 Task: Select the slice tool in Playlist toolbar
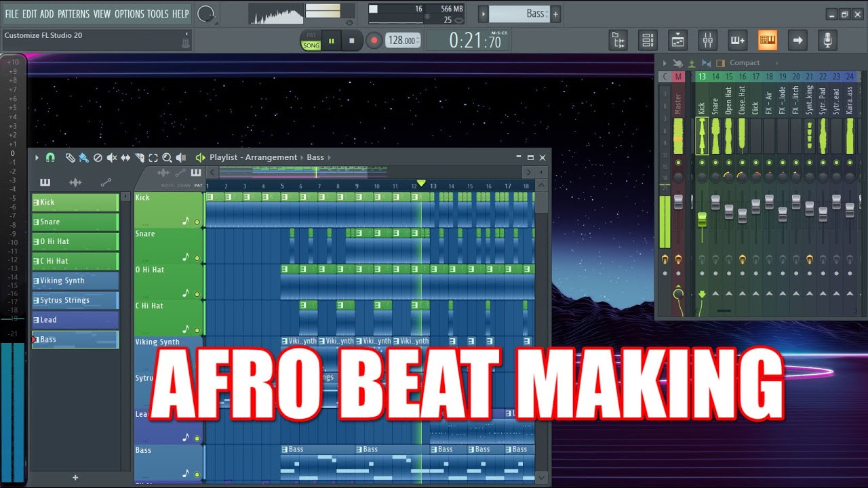[140, 157]
